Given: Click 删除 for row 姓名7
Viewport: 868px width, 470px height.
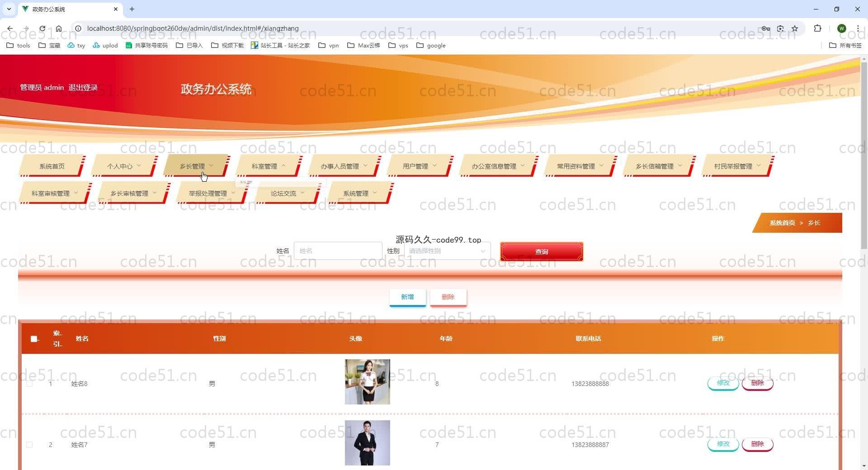Looking at the screenshot, I should point(757,444).
